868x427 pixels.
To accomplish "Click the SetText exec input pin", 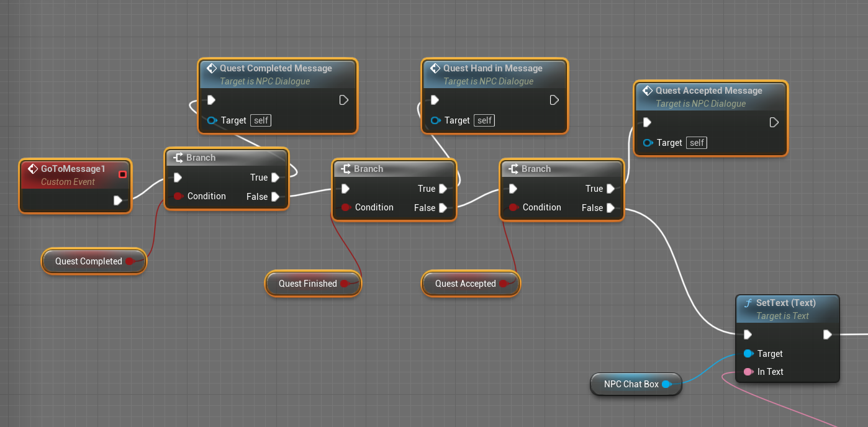I will (x=748, y=335).
